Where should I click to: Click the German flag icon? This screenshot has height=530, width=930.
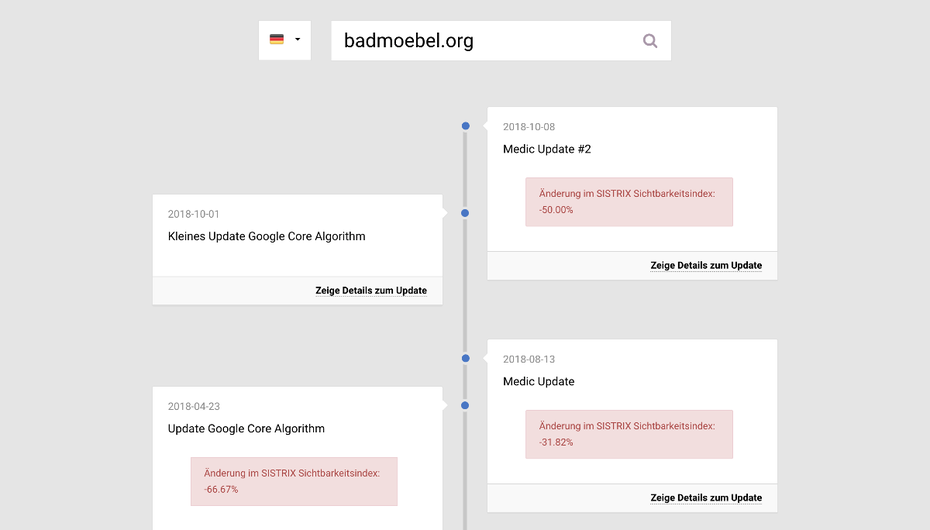pyautogui.click(x=276, y=39)
